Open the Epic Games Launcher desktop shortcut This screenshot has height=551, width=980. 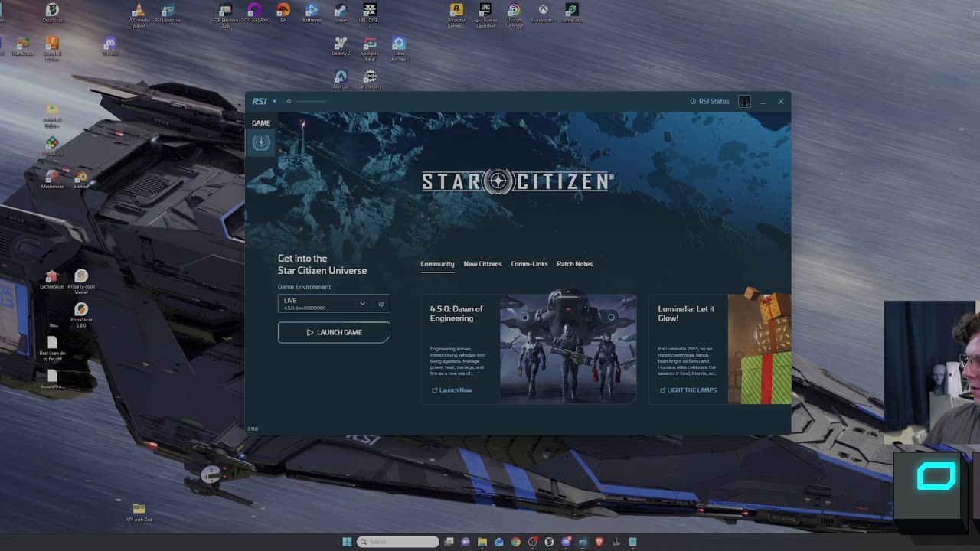click(485, 15)
